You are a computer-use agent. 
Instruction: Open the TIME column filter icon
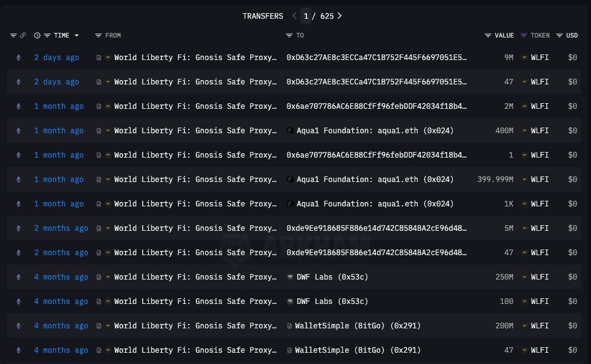coord(47,36)
